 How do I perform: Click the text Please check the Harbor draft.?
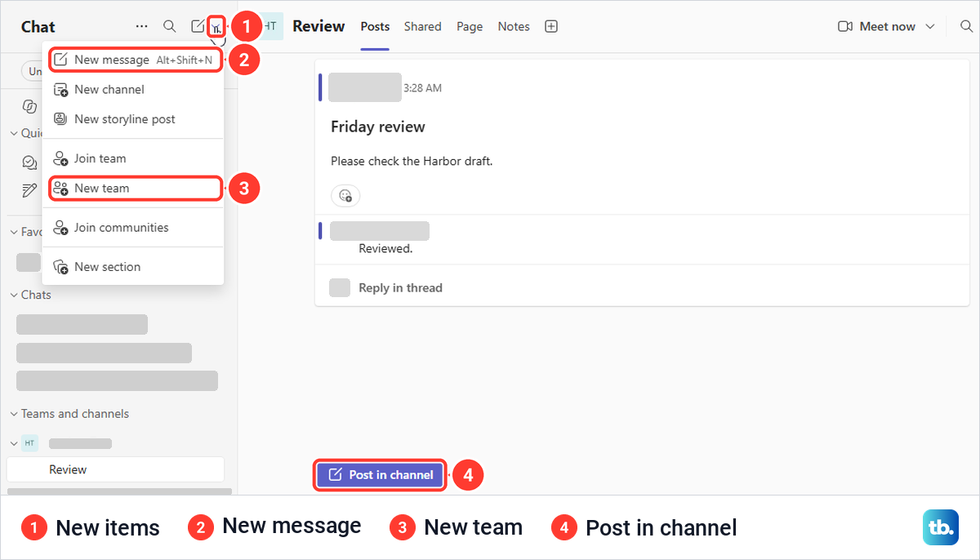click(x=412, y=161)
